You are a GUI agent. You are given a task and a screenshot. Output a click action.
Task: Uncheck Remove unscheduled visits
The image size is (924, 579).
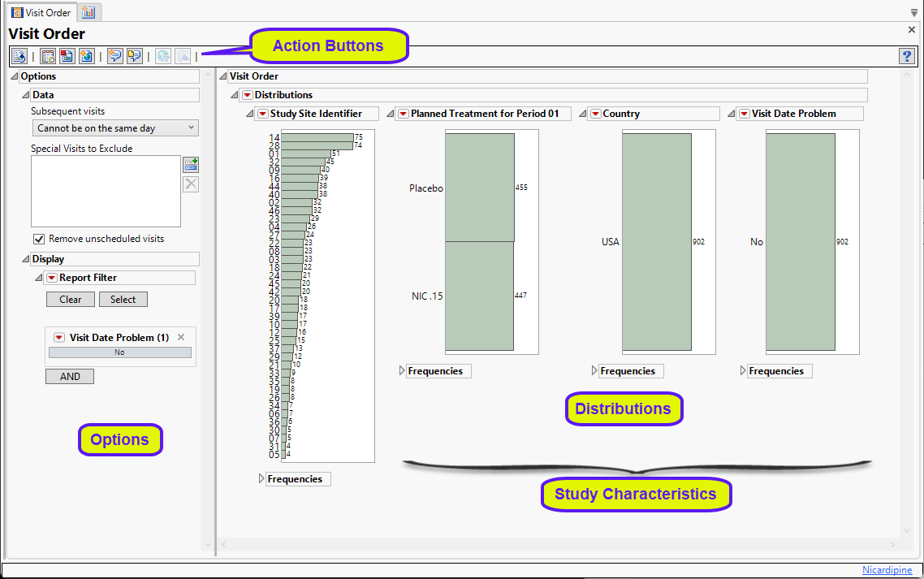point(38,239)
